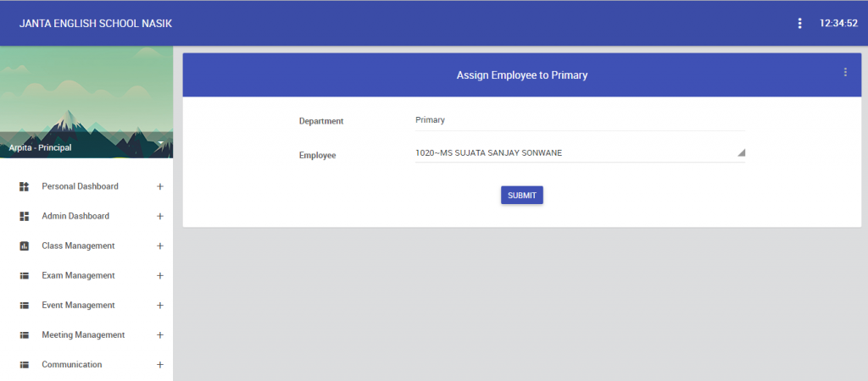
Task: Click the Personal Dashboard sidebar icon
Action: coord(24,186)
